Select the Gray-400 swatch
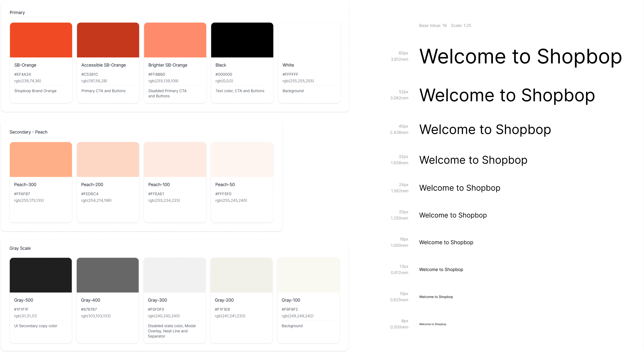644x352 pixels. [x=108, y=275]
